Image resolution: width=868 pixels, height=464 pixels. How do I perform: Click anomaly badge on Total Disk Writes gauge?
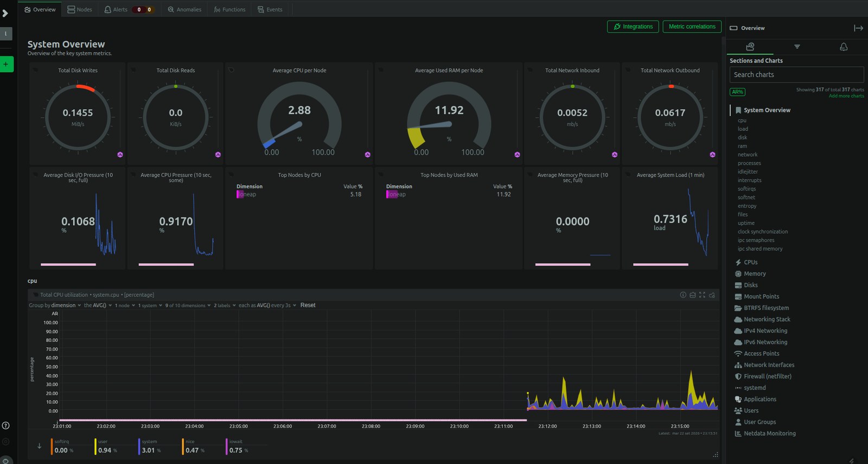120,155
